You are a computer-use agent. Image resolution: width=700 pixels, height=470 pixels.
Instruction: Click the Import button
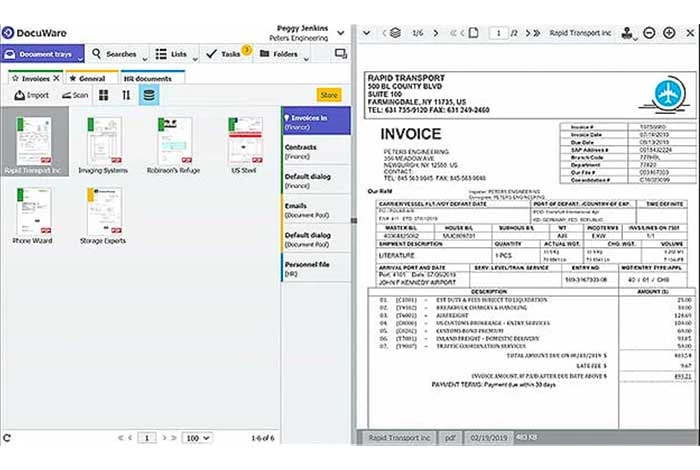(31, 95)
